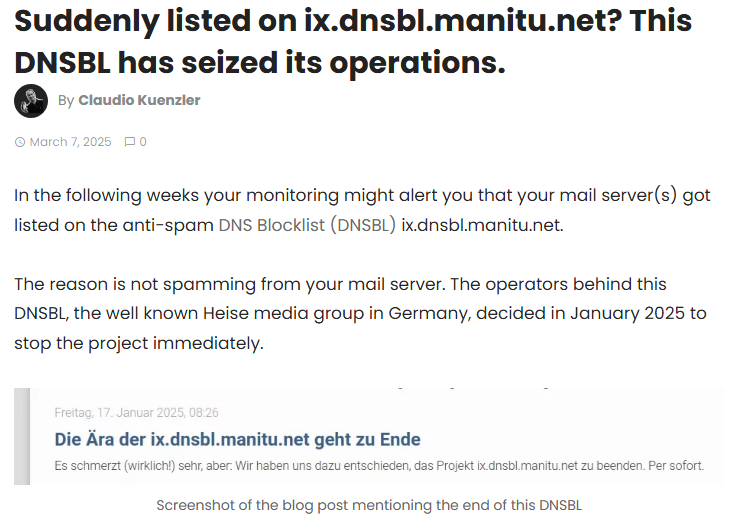Click the clock icon beside the post date
This screenshot has width=739, height=529.
[20, 142]
